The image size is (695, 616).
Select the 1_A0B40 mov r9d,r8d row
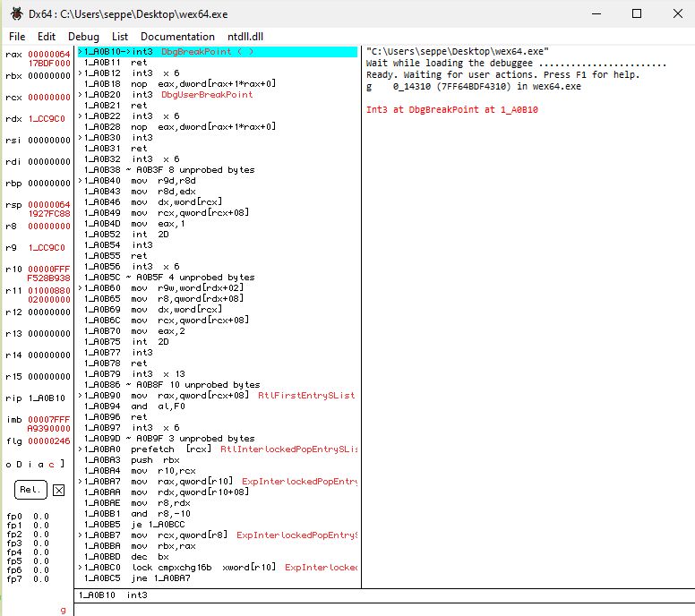tap(218, 181)
